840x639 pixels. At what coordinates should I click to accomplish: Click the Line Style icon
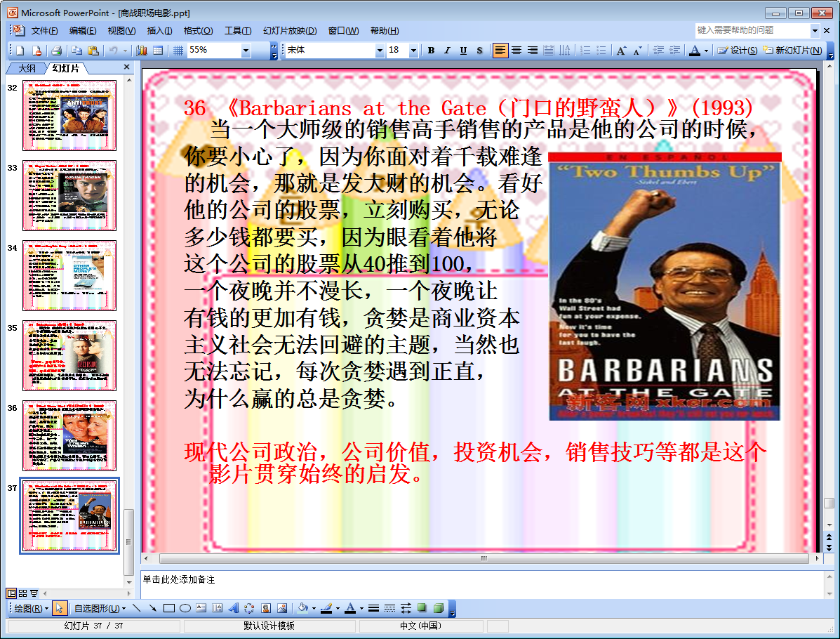click(373, 608)
